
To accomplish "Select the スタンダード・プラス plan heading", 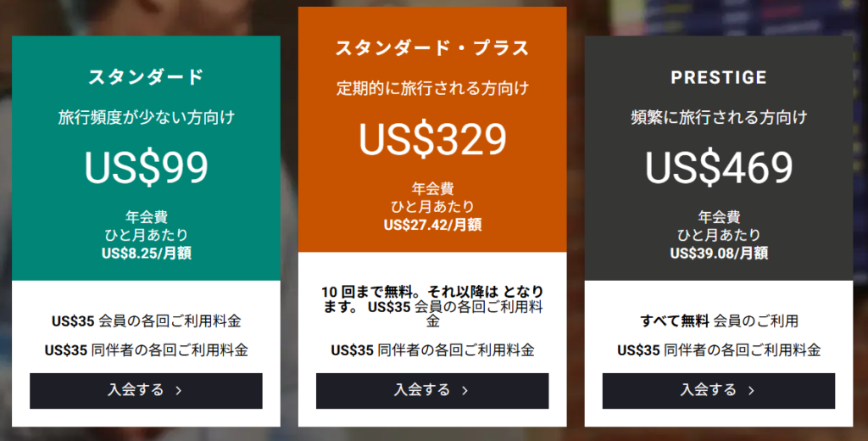I will point(432,48).
